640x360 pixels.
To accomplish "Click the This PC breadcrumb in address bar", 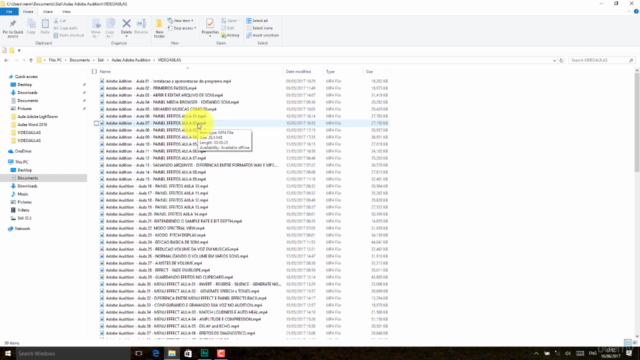I will click(55, 60).
